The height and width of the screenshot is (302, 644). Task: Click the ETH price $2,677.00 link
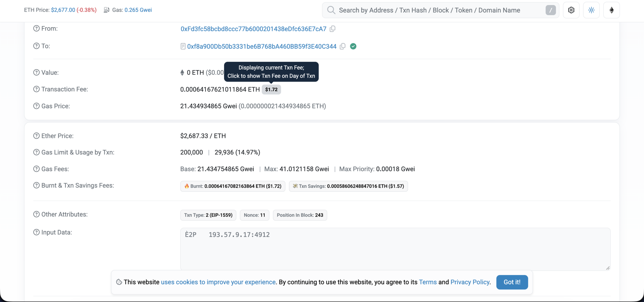click(63, 10)
